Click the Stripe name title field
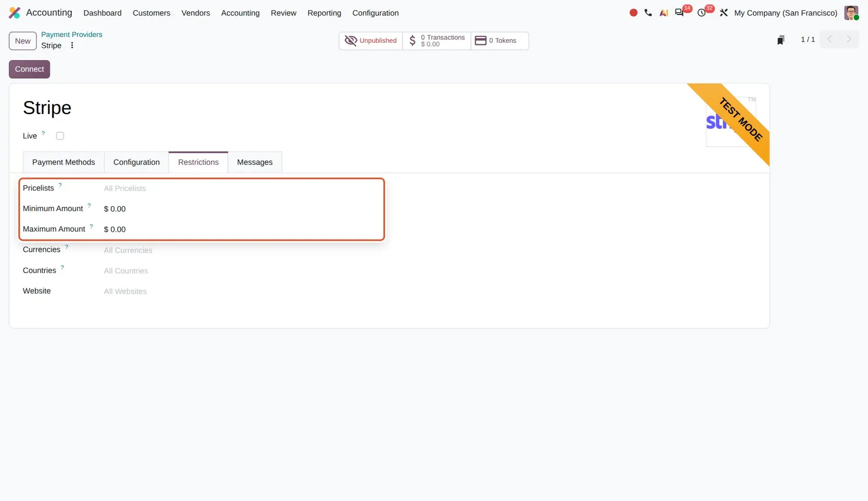868x501 pixels. (x=47, y=108)
